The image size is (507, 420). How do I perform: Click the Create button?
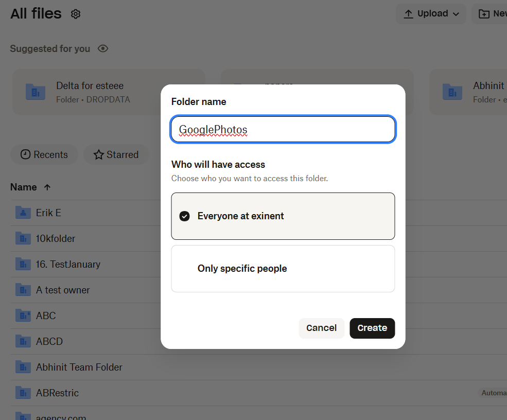pyautogui.click(x=372, y=328)
